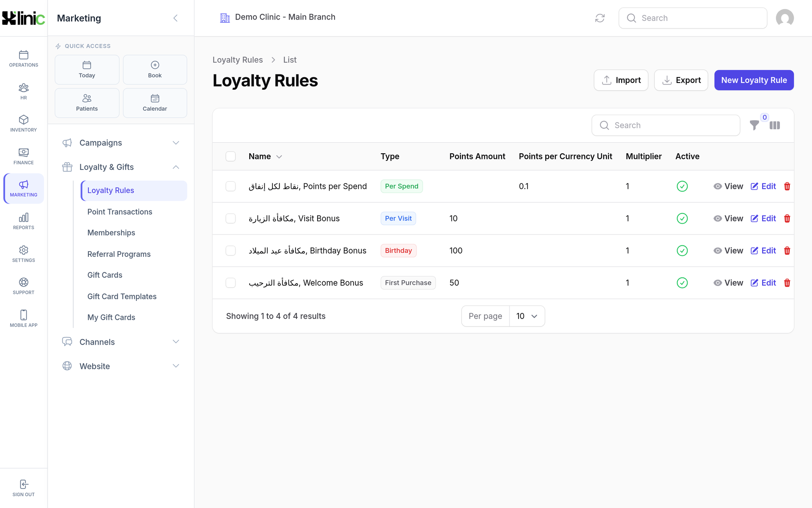Delete the Visit Bonus rule
The height and width of the screenshot is (508, 812).
click(787, 219)
